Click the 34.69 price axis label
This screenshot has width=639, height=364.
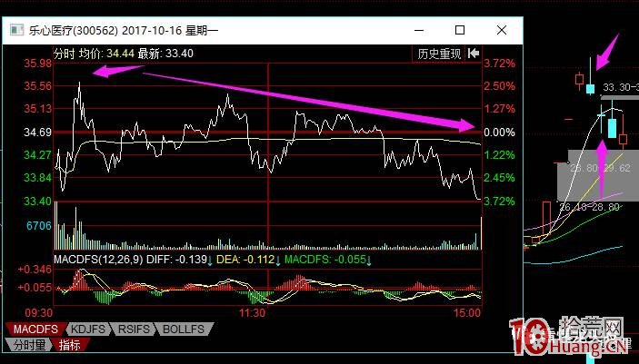pos(38,132)
